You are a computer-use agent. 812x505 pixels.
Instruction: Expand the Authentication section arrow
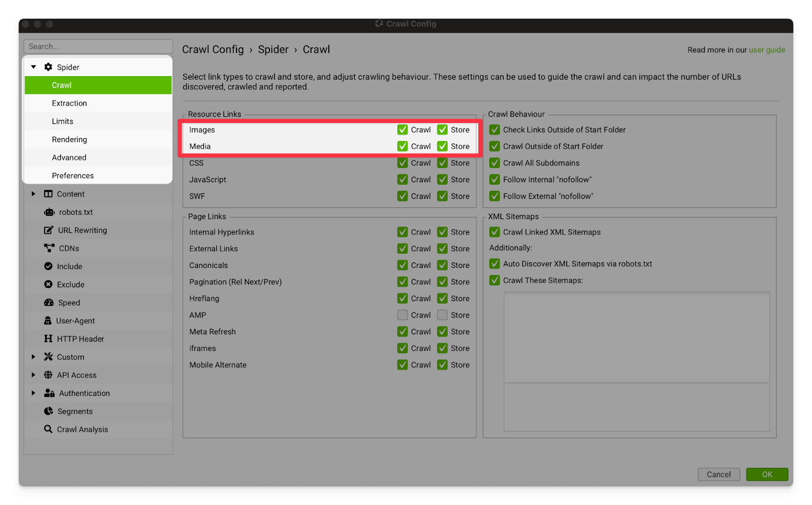(x=33, y=393)
